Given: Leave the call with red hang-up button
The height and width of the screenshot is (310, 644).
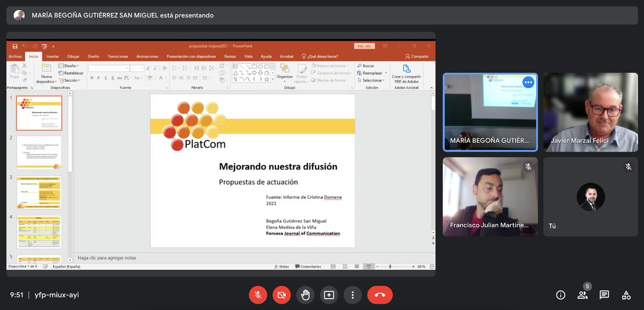Looking at the screenshot, I should point(380,294).
